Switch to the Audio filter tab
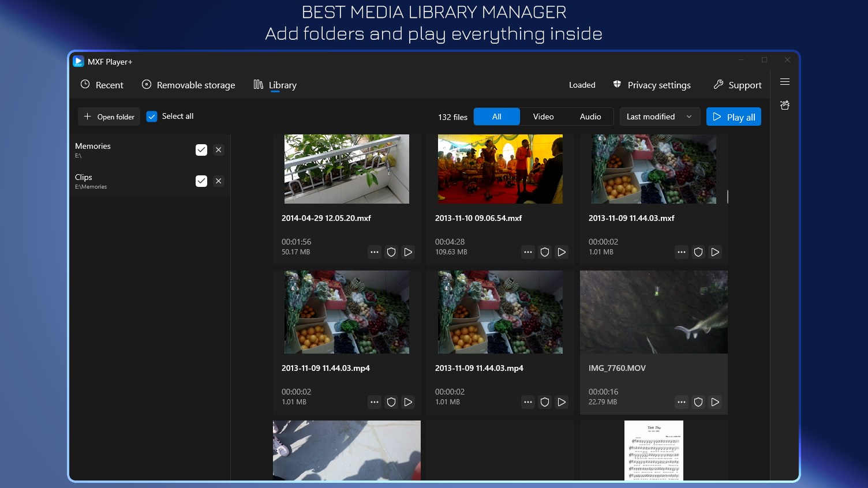The height and width of the screenshot is (488, 868). (x=590, y=116)
